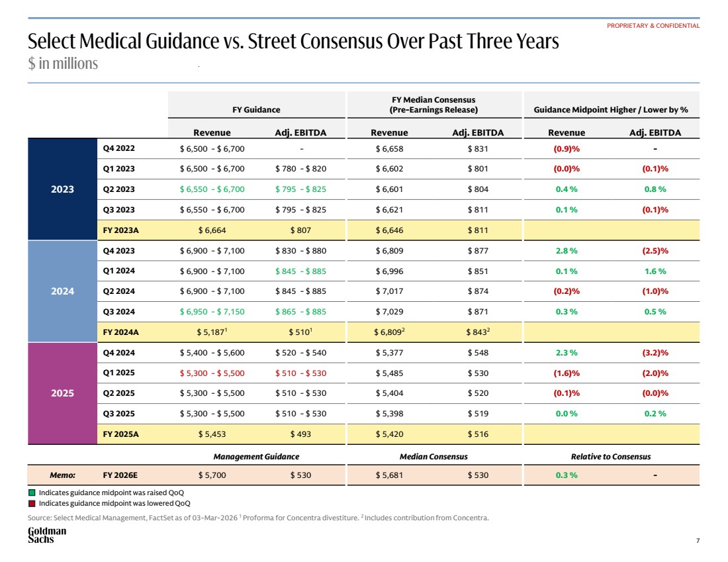Click the "2.8 %" revenue variance
The image size is (728, 562).
(567, 250)
